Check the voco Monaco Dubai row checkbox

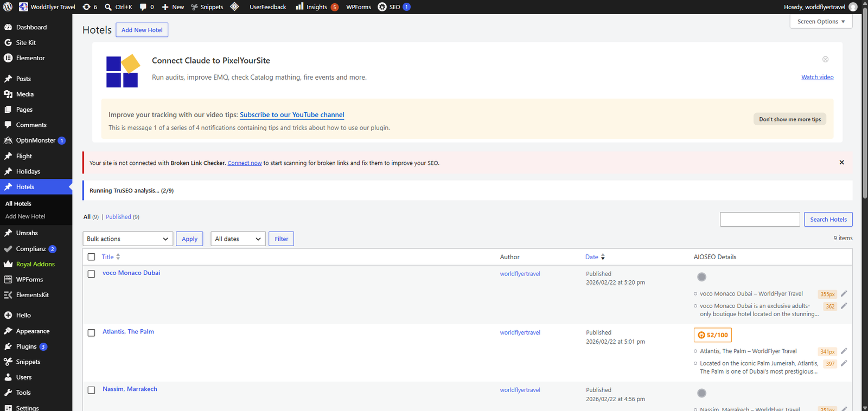click(91, 274)
